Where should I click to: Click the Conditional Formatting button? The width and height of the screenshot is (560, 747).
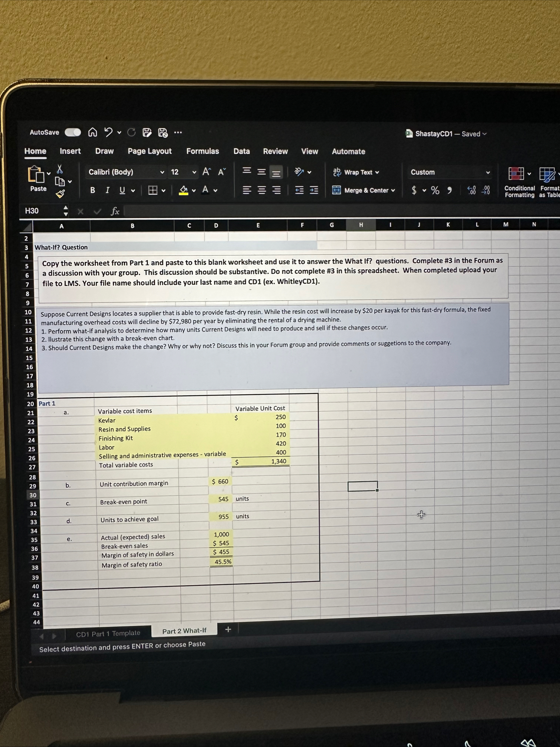520,182
